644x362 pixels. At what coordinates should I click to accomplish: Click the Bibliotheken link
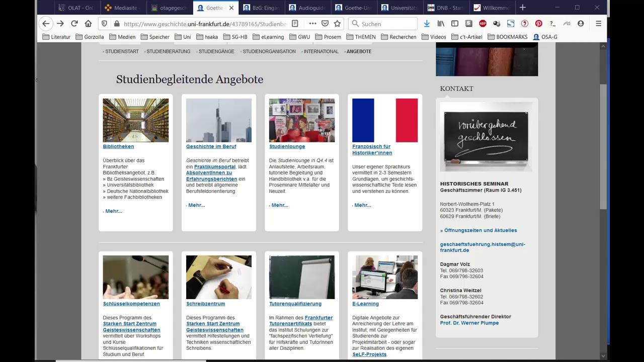pyautogui.click(x=118, y=147)
